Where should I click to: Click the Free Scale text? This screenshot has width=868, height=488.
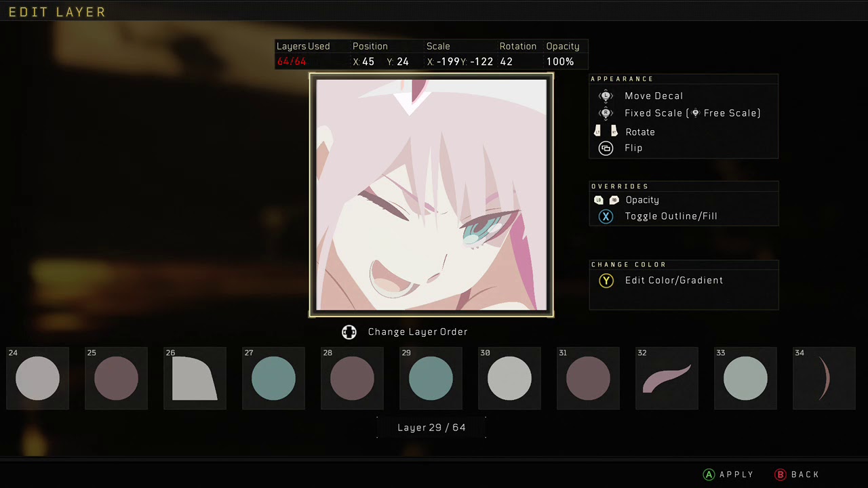point(730,113)
